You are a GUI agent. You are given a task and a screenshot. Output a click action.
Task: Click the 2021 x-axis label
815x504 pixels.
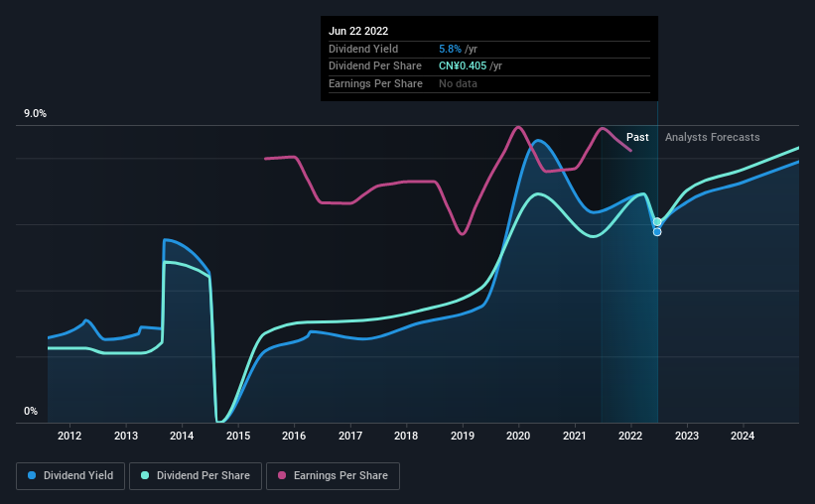575,436
